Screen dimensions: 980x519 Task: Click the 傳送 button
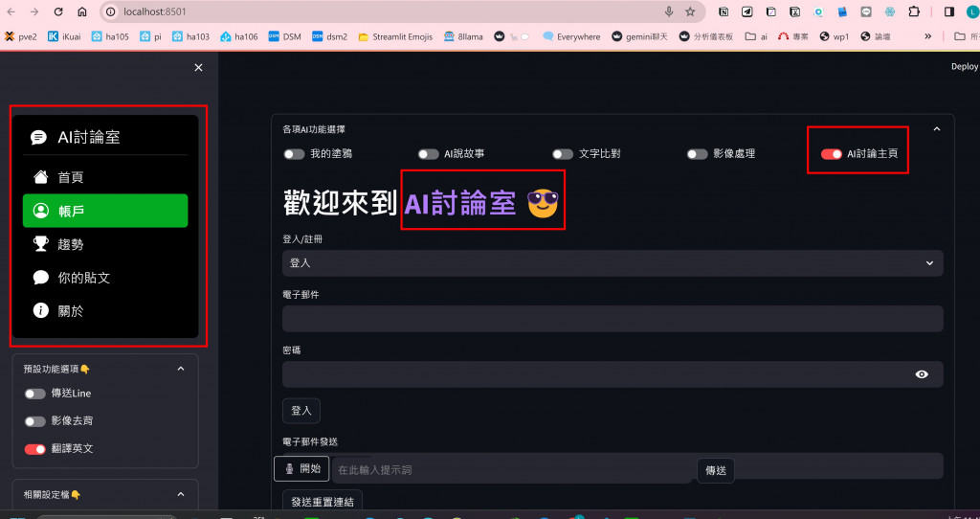coord(716,471)
